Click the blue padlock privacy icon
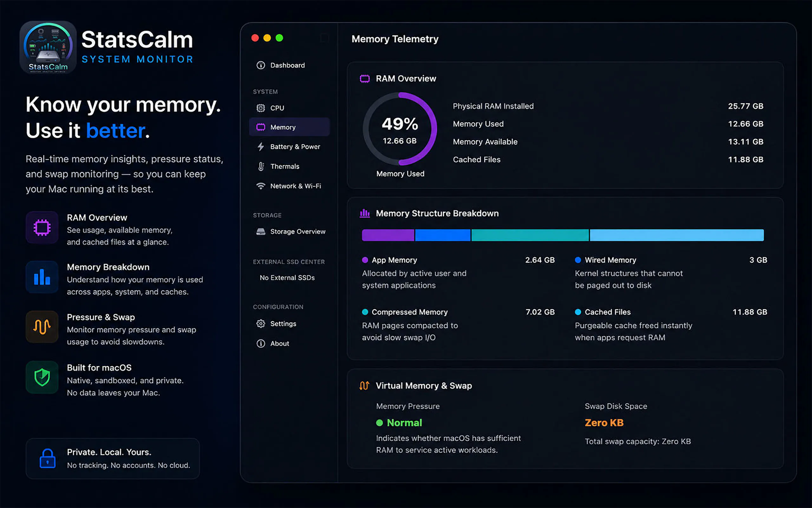 click(47, 458)
